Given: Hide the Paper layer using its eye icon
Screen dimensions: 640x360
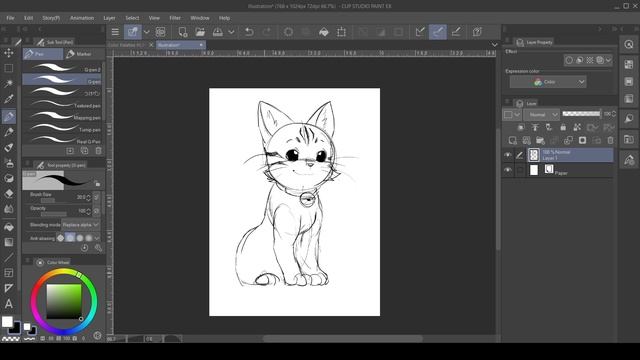Looking at the screenshot, I should 507,170.
